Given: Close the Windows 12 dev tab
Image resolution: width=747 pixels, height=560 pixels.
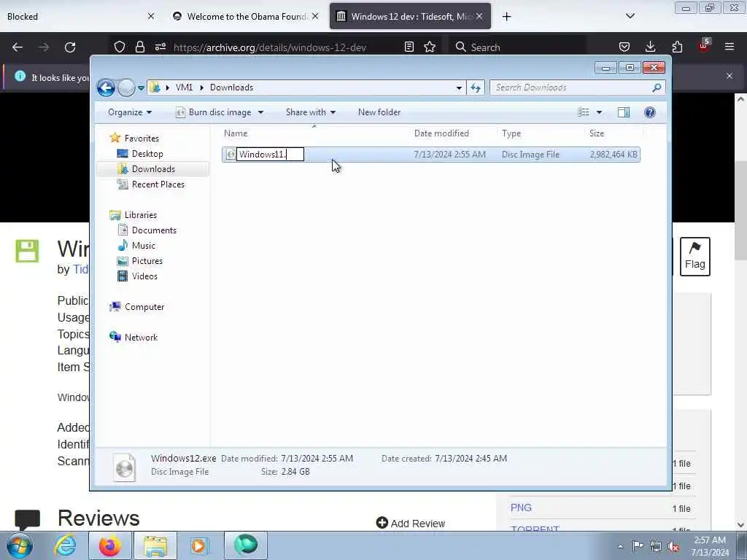Looking at the screenshot, I should click(x=479, y=16).
